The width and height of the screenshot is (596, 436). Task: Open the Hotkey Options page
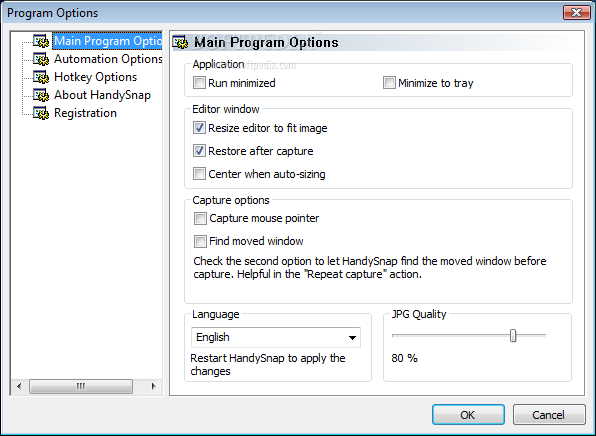tap(95, 77)
